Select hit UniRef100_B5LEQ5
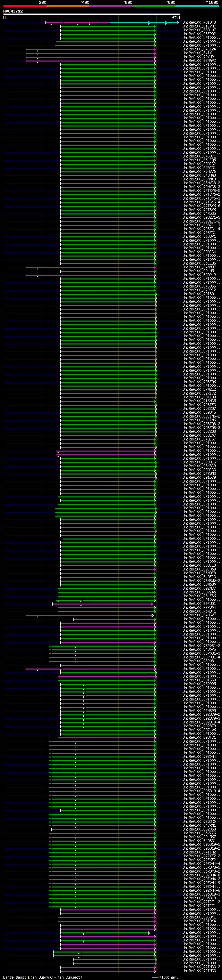Image resolution: width=222 pixels, height=980 pixels. click(x=199, y=160)
